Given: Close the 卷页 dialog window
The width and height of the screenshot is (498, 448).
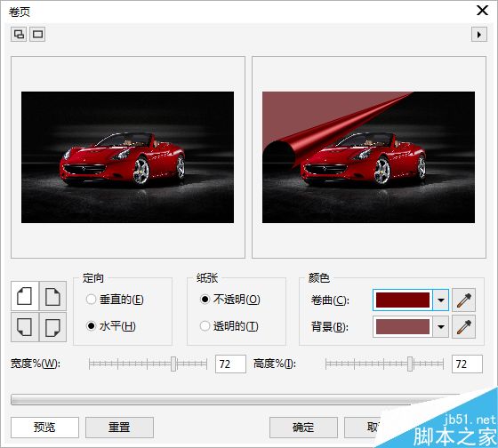Looking at the screenshot, I should pyautogui.click(x=482, y=11).
